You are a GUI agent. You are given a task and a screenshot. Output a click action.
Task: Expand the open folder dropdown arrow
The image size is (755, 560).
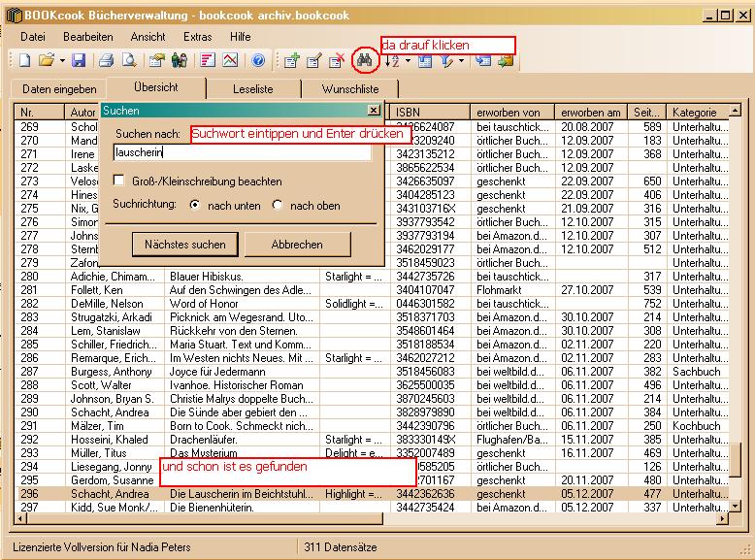pyautogui.click(x=62, y=60)
